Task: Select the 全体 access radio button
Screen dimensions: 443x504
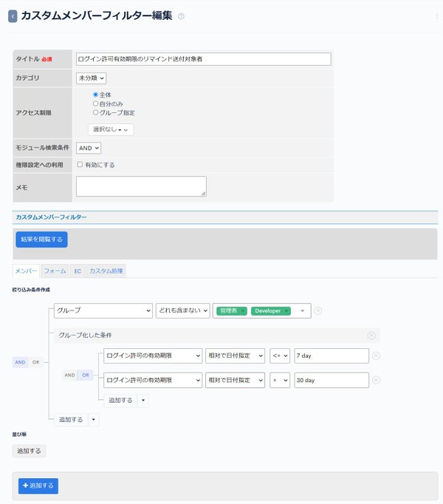Action: 95,95
